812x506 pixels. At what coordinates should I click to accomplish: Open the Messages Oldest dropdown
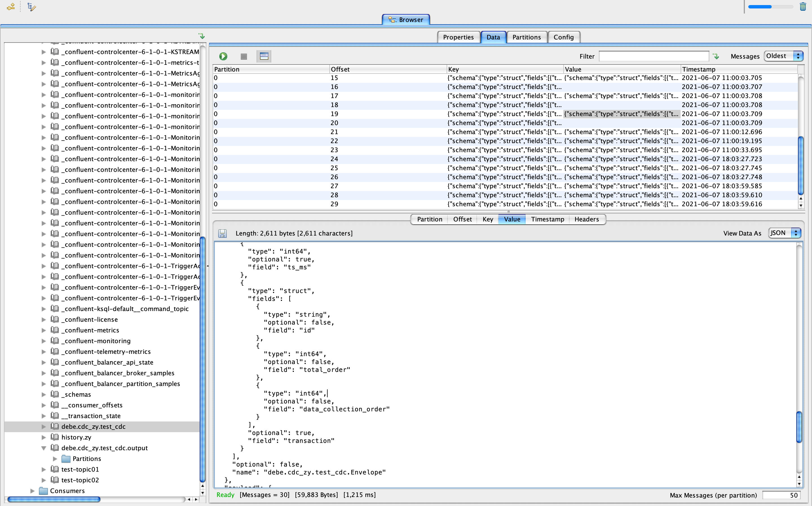[x=784, y=56]
